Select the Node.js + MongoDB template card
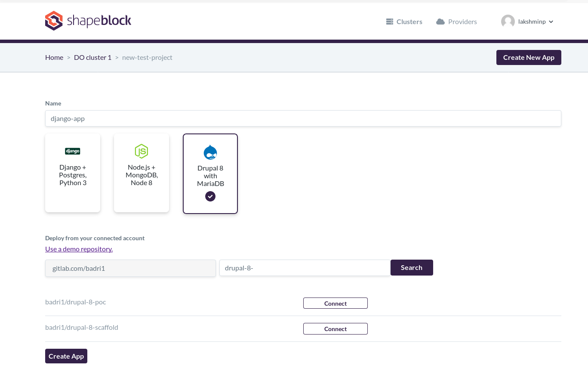 (x=142, y=173)
